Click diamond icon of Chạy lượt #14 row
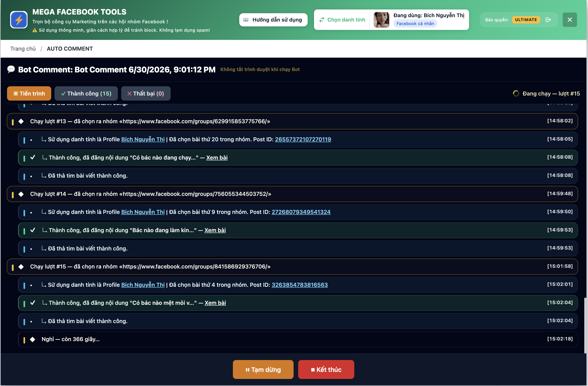The width and height of the screenshot is (588, 386). 21,194
